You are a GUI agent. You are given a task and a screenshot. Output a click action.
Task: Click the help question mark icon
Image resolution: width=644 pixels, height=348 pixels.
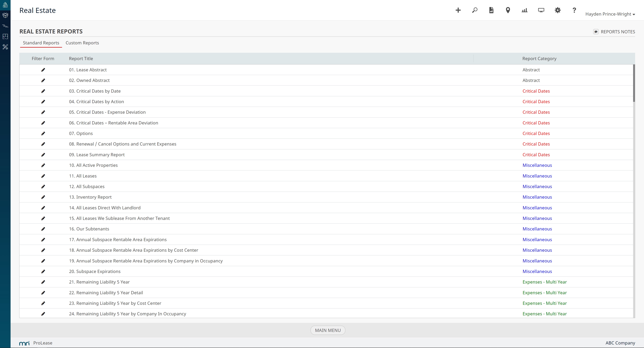pos(574,10)
